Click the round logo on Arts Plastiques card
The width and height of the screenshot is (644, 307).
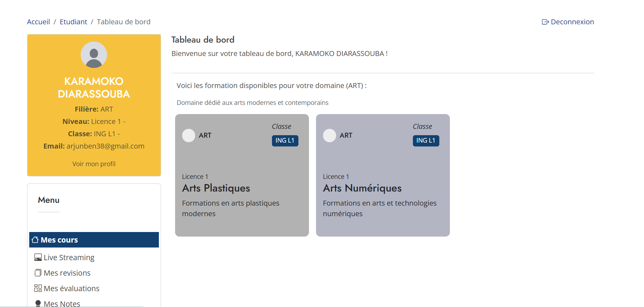pos(188,136)
